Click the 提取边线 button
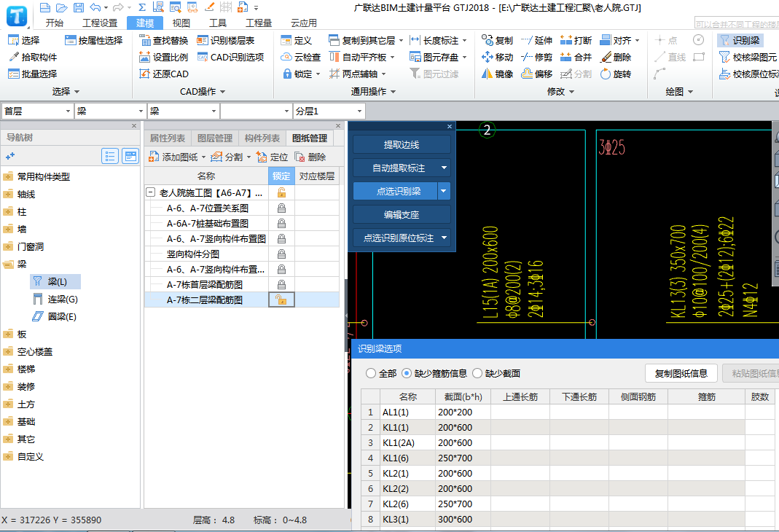The width and height of the screenshot is (779, 532). pos(402,144)
